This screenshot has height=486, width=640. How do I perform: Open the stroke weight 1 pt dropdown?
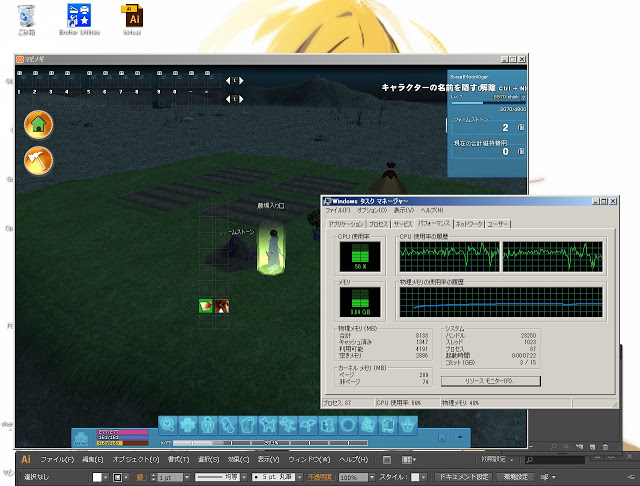pos(187,477)
